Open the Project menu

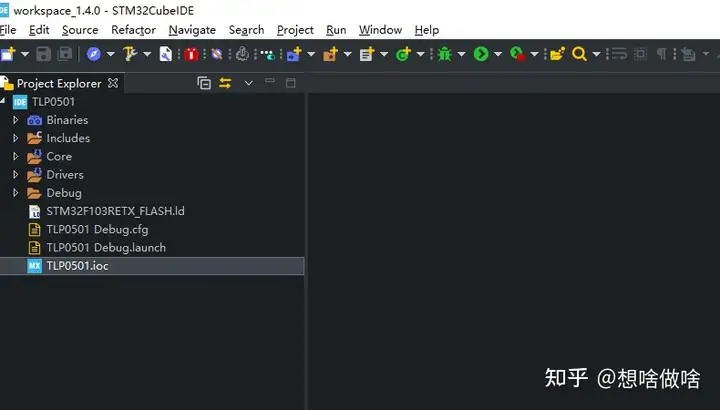[x=295, y=30]
